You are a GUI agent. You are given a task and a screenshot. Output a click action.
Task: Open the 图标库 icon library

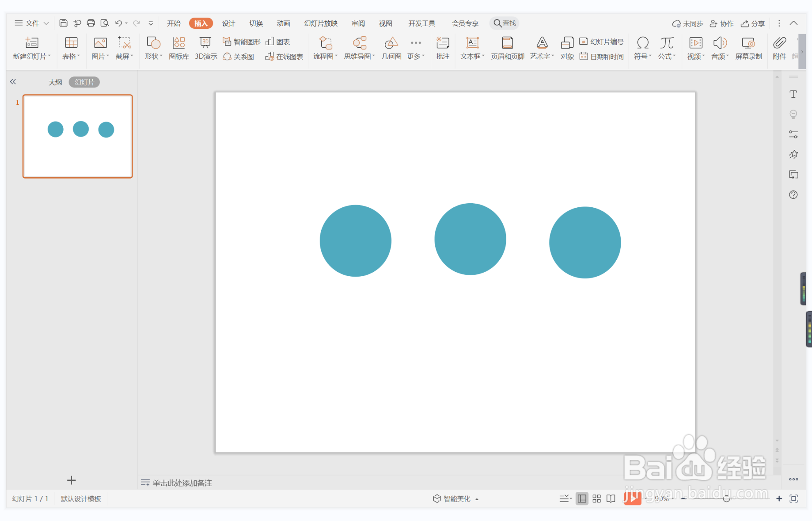pyautogui.click(x=178, y=48)
